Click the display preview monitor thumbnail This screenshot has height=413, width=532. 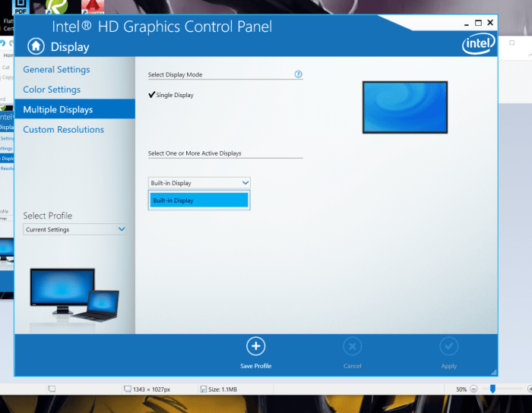[405, 107]
